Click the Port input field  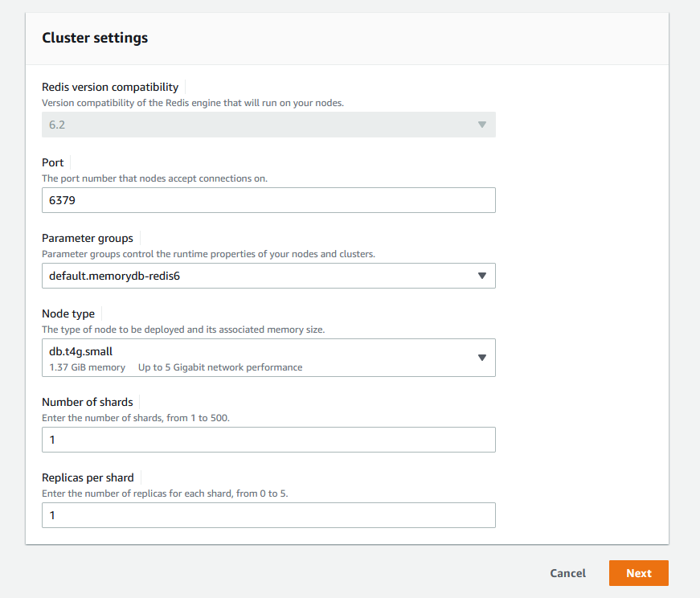tap(268, 200)
